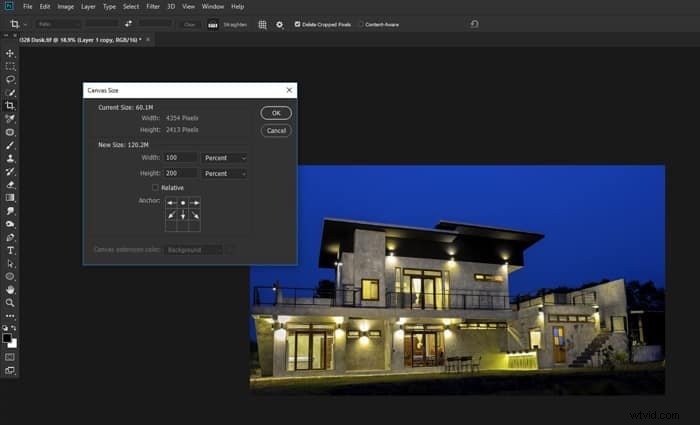The height and width of the screenshot is (425, 700).
Task: Open the Help menu
Action: (x=238, y=7)
